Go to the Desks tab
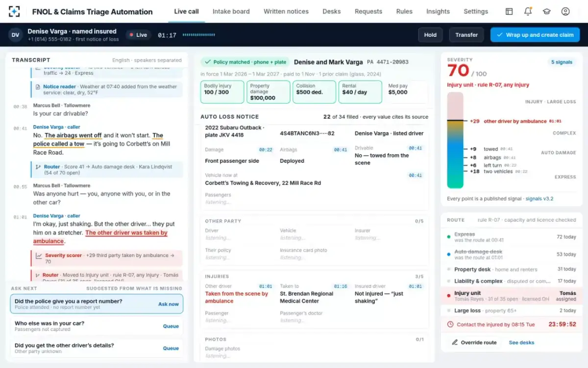This screenshot has width=588, height=368. [332, 11]
